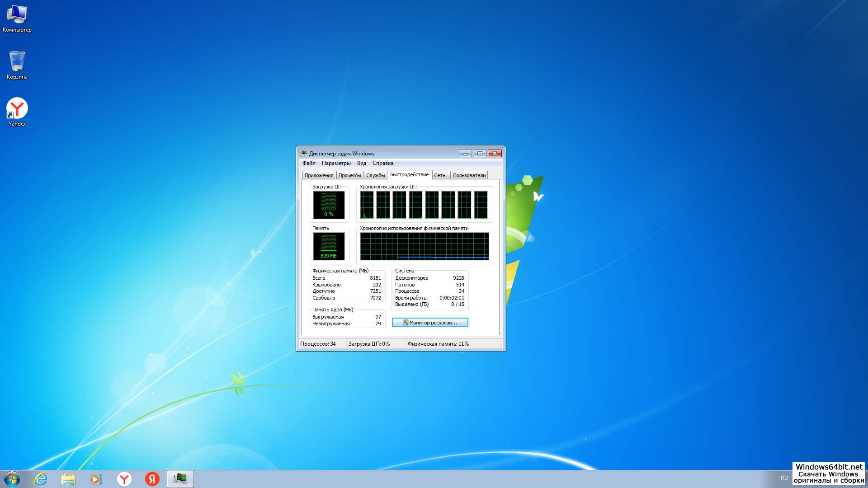Switch to the Сеть tab
The image size is (868, 488).
(439, 175)
